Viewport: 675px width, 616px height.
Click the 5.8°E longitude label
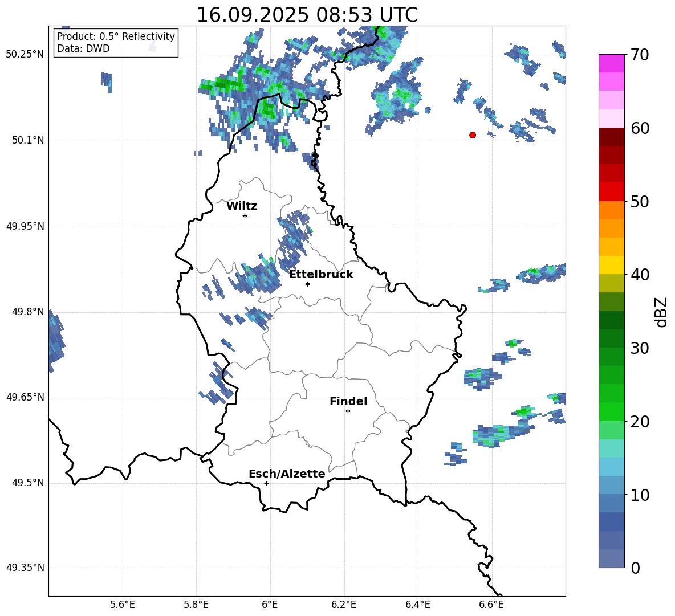[x=196, y=605]
